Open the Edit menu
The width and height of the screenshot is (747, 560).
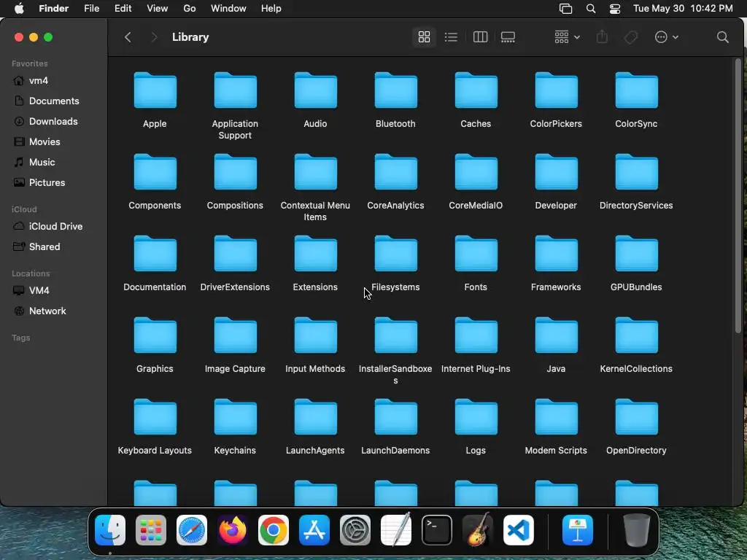[123, 9]
